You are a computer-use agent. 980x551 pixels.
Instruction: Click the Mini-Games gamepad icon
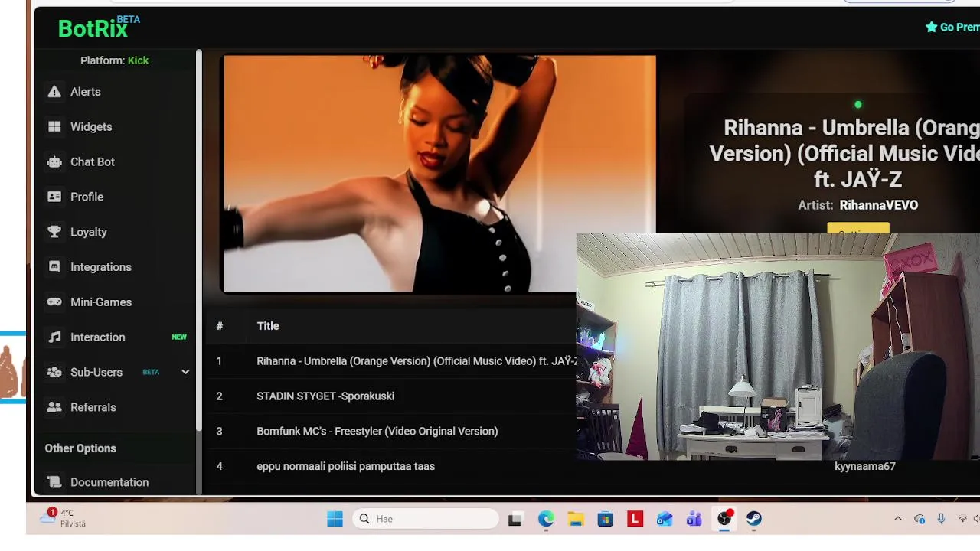[54, 302]
